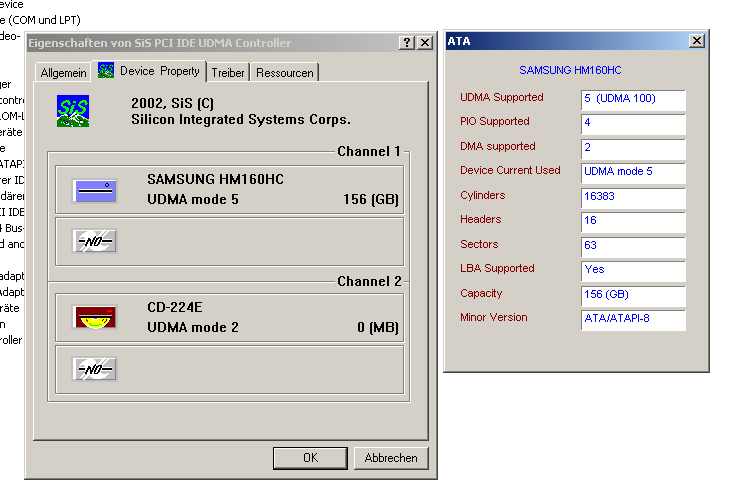Click the LBA Supported label
This screenshot has width=740, height=502.
point(497,268)
